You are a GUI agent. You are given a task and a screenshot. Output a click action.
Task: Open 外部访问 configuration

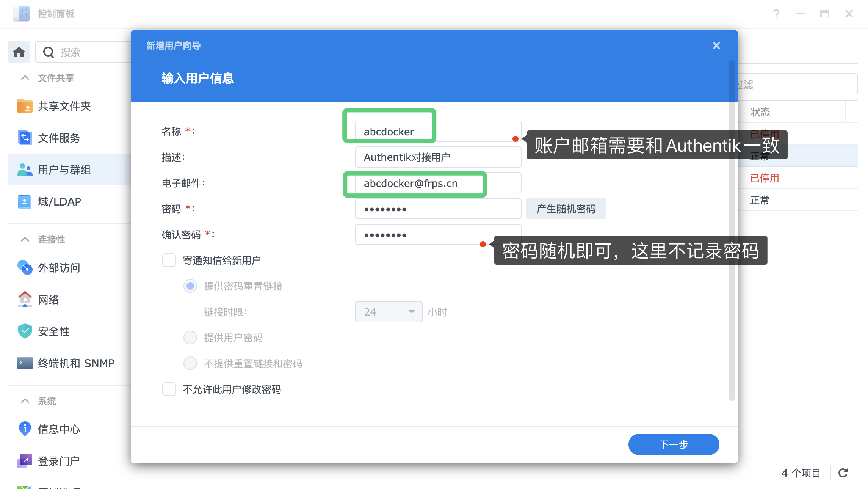point(59,268)
